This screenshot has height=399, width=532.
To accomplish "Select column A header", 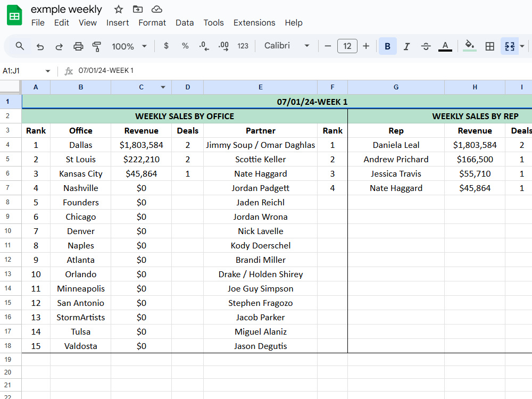I will 36,87.
